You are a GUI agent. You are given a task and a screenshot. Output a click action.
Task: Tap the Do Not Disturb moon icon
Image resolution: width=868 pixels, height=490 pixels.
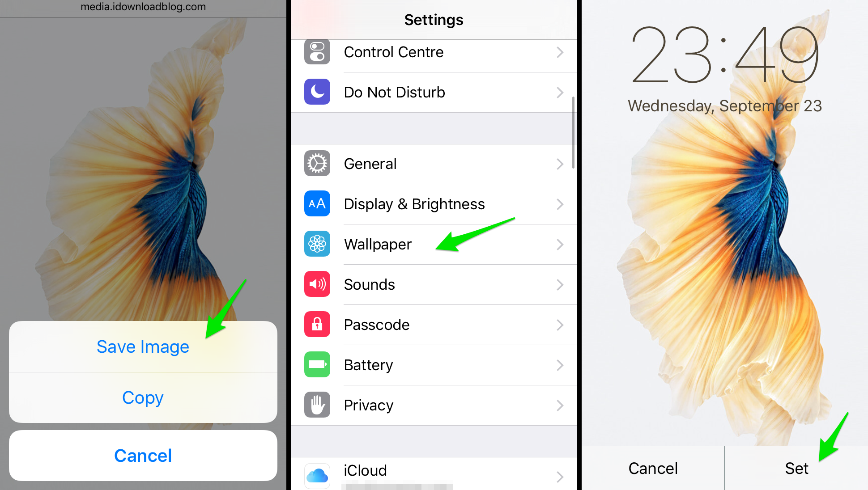pyautogui.click(x=317, y=92)
